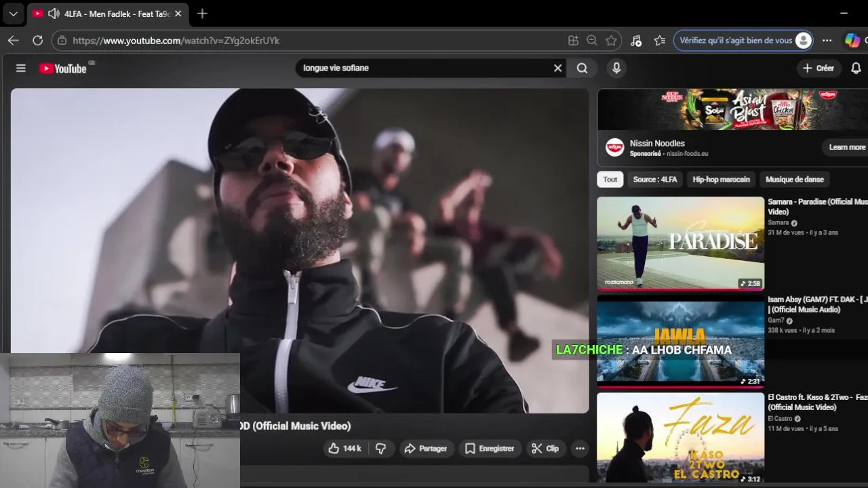
Task: Open the split screen / apps icon in address bar
Action: pos(573,41)
